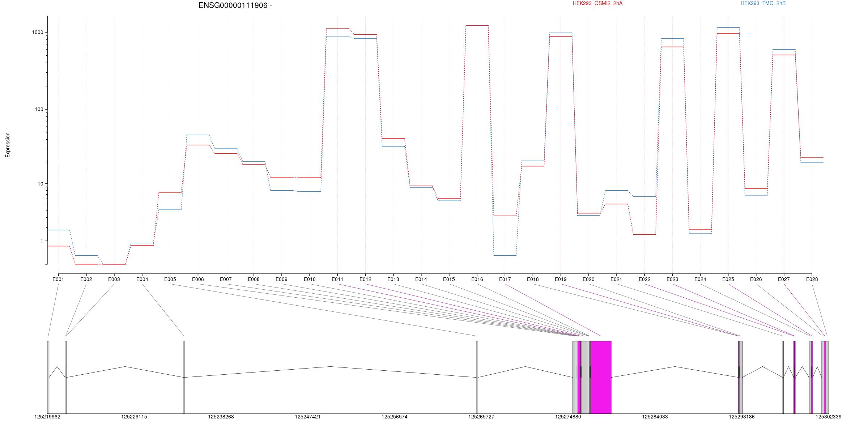Click the red E022 expression segment

point(644,234)
